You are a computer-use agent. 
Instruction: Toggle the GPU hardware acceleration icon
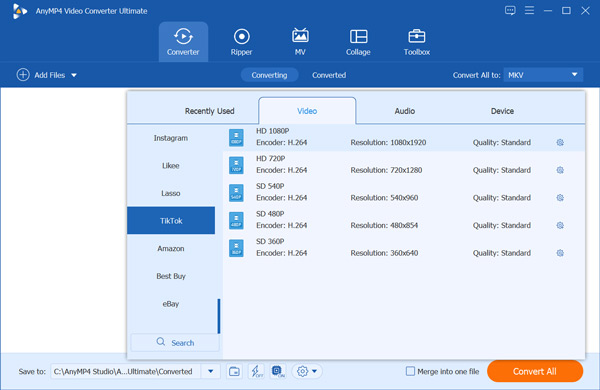(278, 371)
